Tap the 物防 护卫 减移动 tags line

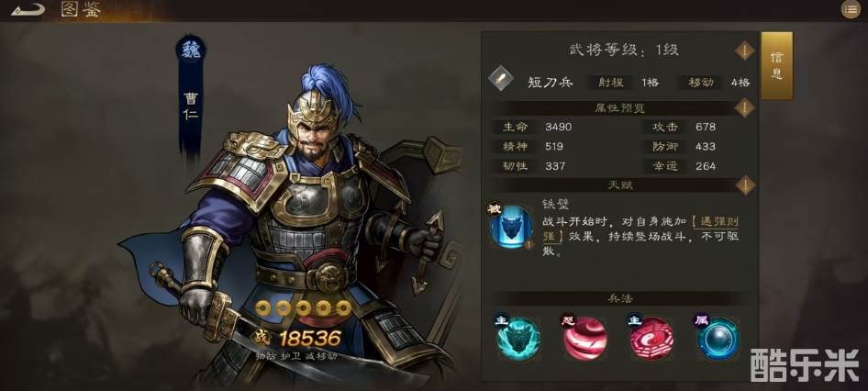click(296, 356)
